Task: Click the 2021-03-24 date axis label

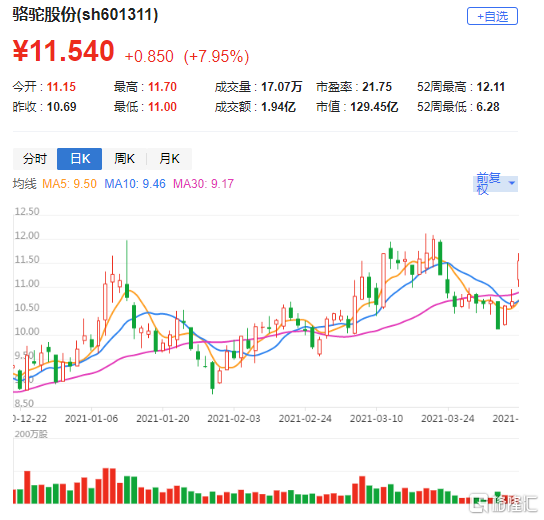Action: [448, 419]
